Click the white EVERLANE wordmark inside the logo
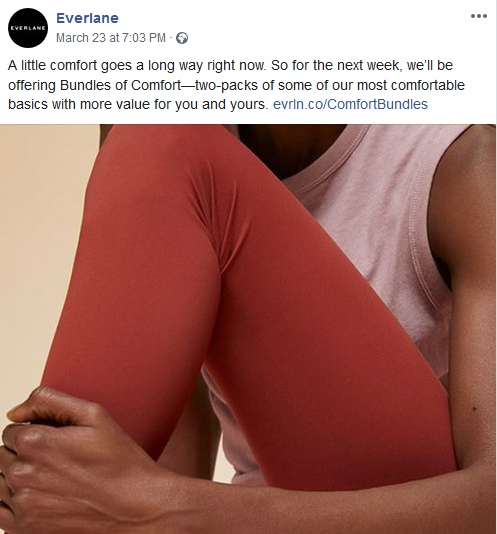 point(28,28)
